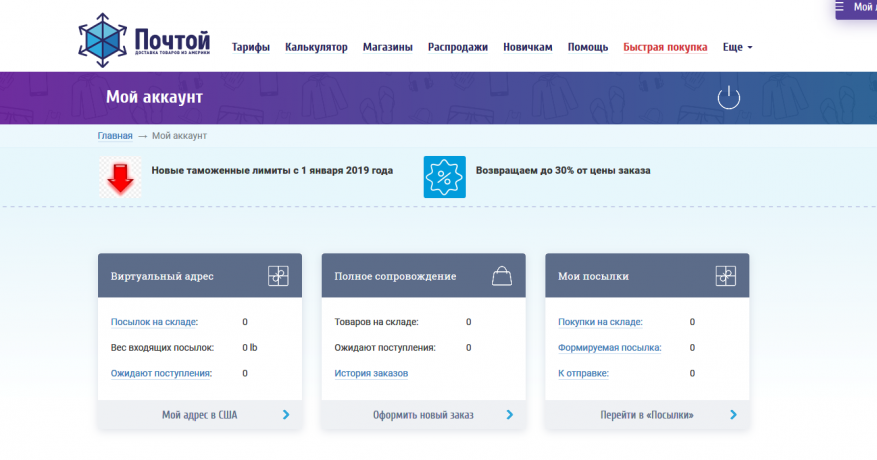The width and height of the screenshot is (877, 460).
Task: Open the Мой адрес в США arrow
Action: click(286, 414)
